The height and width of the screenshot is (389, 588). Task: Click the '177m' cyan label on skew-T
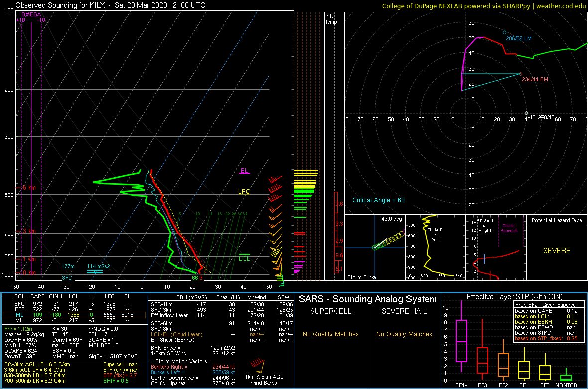click(x=68, y=266)
